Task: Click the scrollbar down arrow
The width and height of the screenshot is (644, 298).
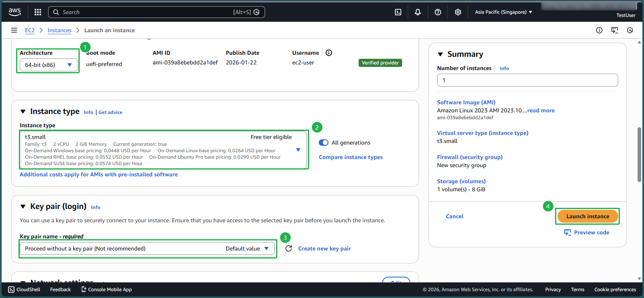Action: tap(639, 279)
